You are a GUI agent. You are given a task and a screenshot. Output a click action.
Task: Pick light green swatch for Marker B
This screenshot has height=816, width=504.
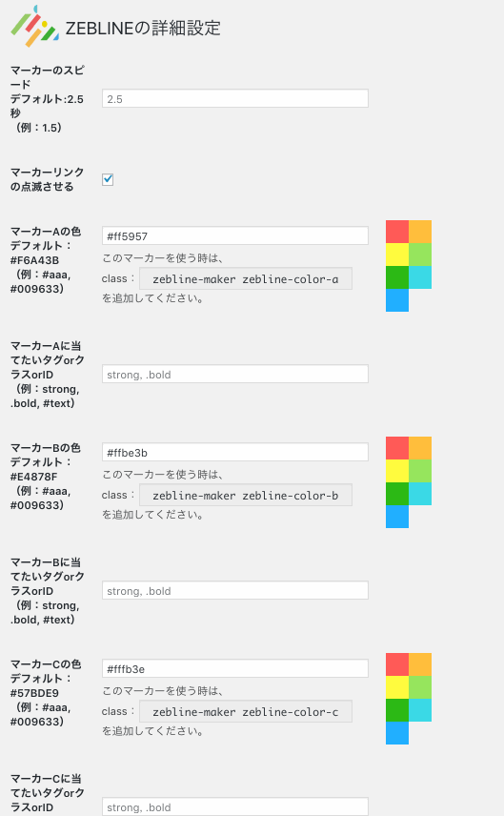pyautogui.click(x=420, y=471)
